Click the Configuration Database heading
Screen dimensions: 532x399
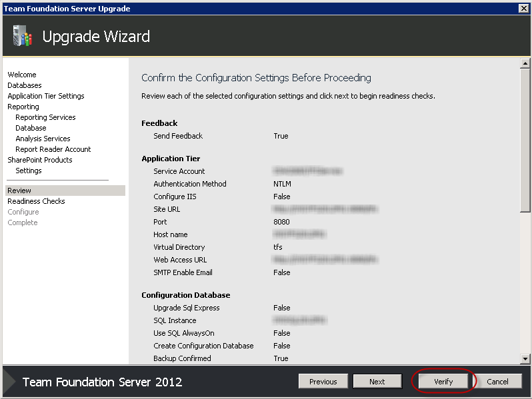coord(185,295)
